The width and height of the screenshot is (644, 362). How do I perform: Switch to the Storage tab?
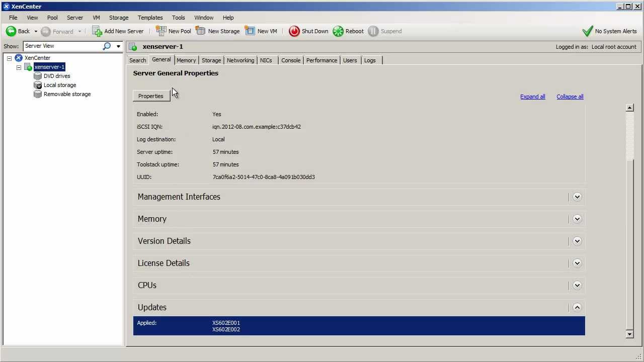tap(211, 60)
